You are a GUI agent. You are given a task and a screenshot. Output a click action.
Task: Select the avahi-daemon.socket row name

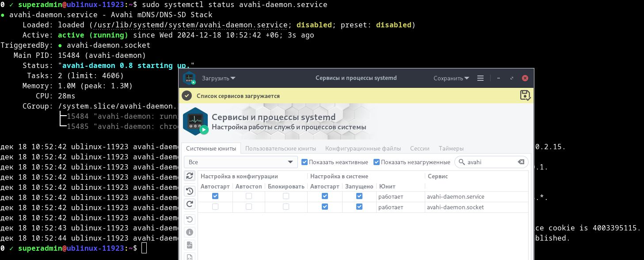point(455,207)
